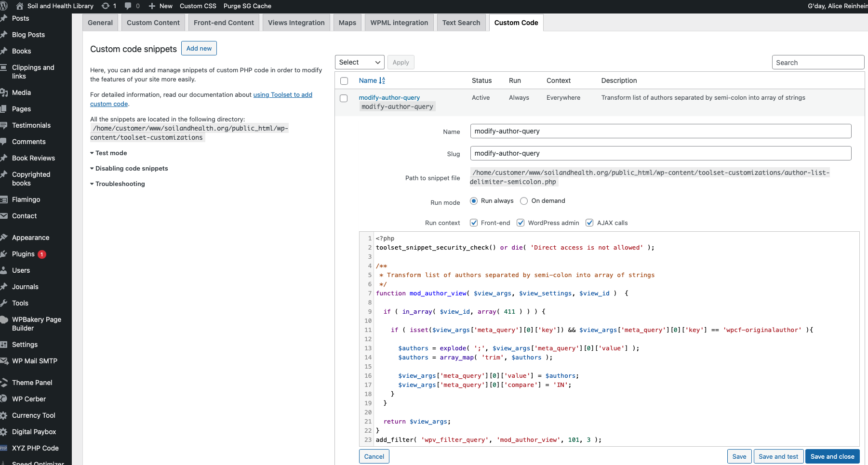Open the Select bulk action dropdown
This screenshot has height=465, width=868.
tap(360, 62)
